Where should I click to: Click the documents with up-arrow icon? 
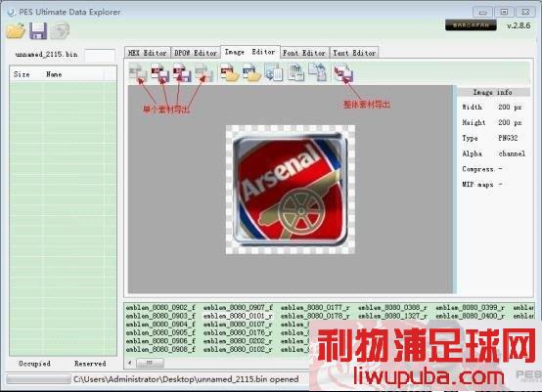[317, 72]
